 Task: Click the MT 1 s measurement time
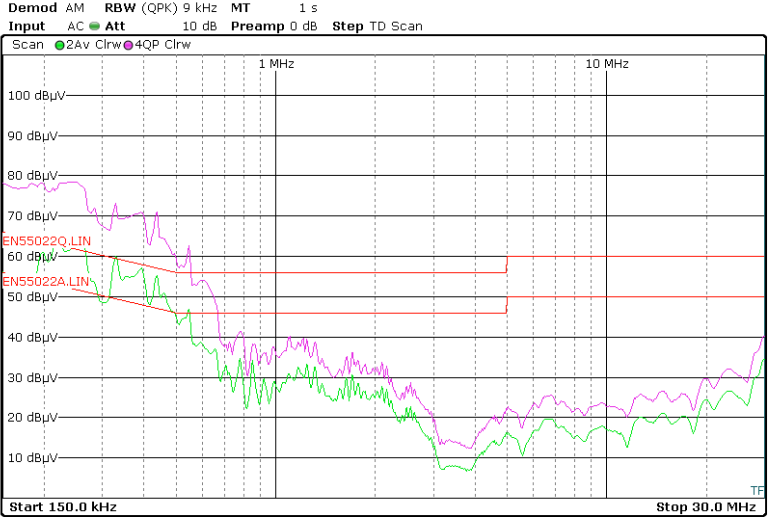(275, 8)
